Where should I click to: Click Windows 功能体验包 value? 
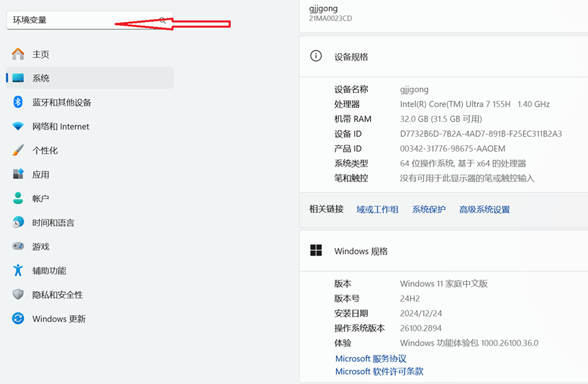(469, 343)
